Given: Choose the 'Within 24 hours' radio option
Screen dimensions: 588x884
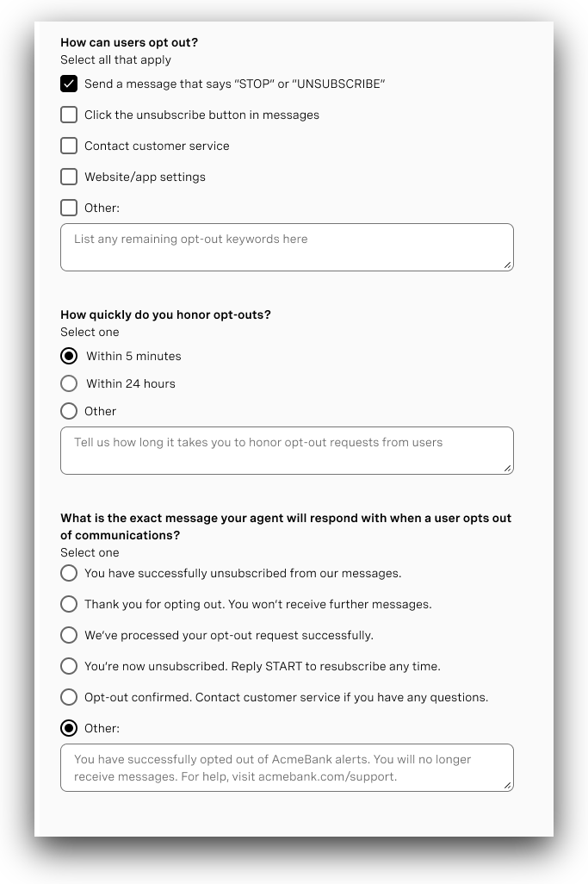Looking at the screenshot, I should point(69,383).
